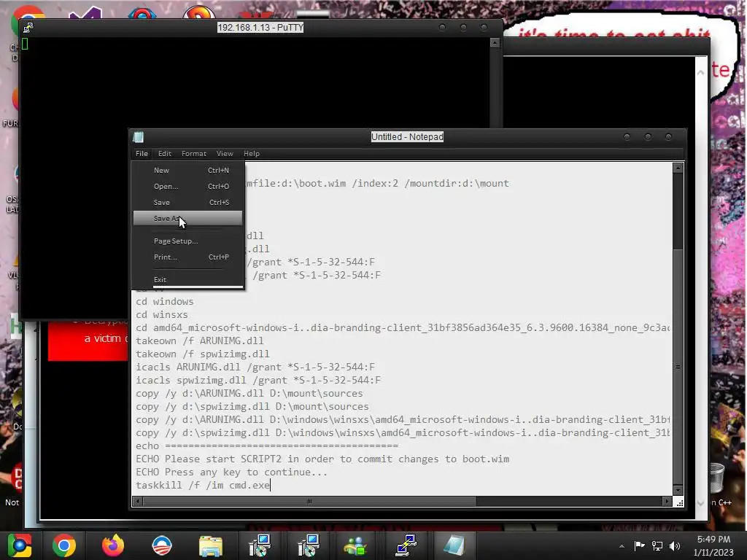
Task: Minimize the PuTTY window
Action: click(443, 28)
